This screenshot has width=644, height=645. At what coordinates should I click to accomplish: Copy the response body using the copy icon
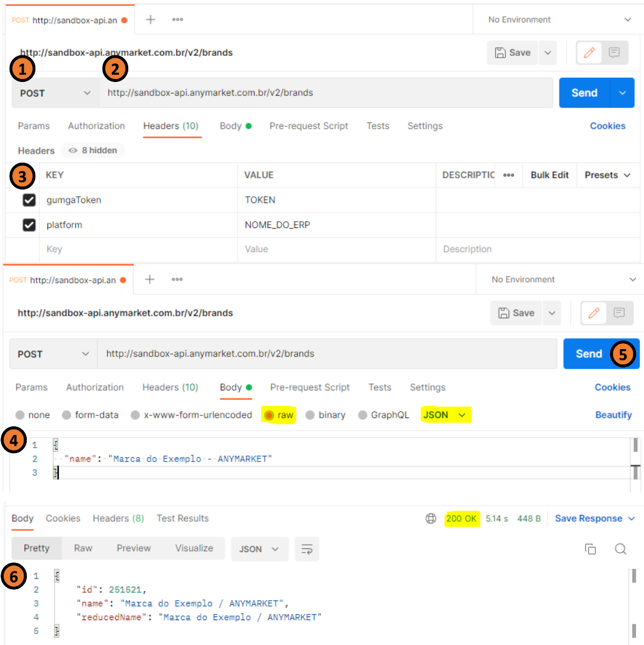(591, 548)
